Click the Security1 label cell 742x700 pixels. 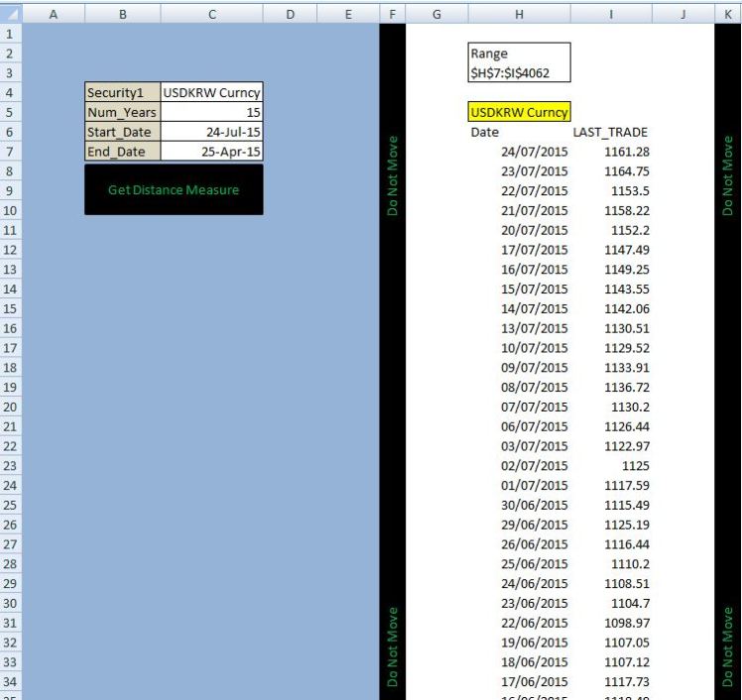(x=122, y=92)
